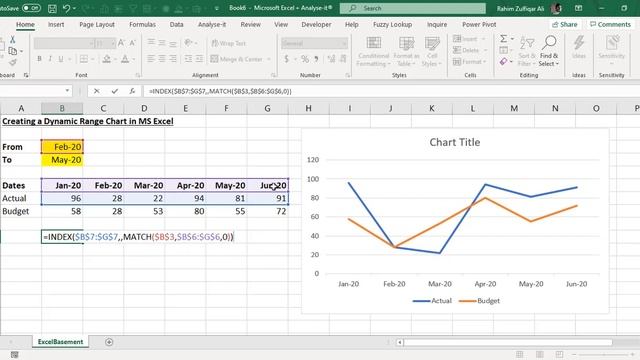Click the Delete cells button
This screenshot has height=360, width=640.
[466, 50]
